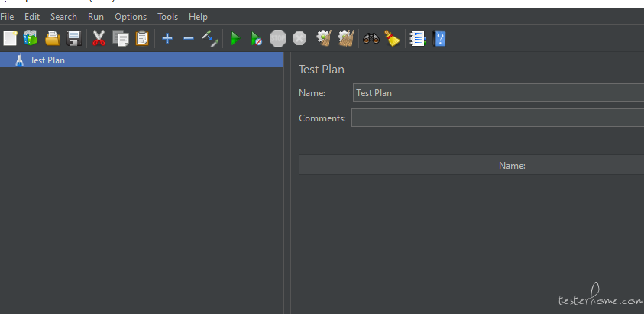Click into the Comments text field
This screenshot has height=314, width=644.
pyautogui.click(x=497, y=118)
